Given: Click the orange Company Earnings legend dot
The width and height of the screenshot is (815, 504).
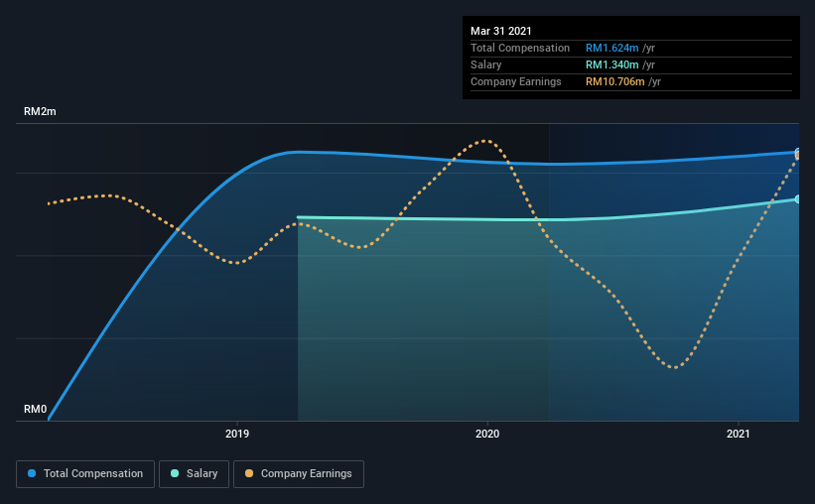Looking at the screenshot, I should click(249, 473).
